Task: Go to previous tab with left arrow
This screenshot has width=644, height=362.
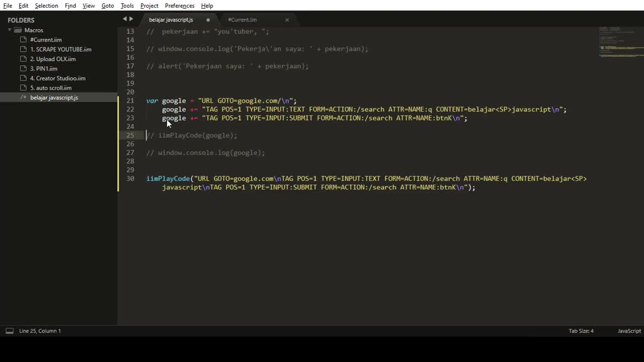Action: click(125, 19)
